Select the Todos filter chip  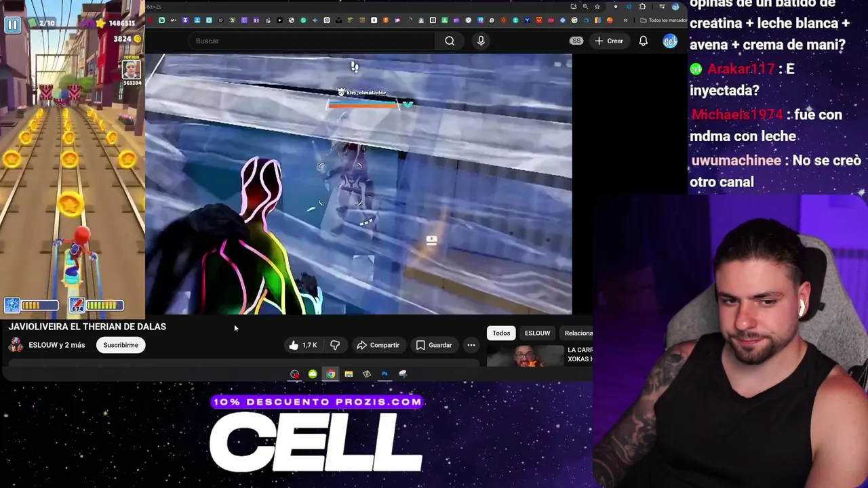(x=501, y=333)
